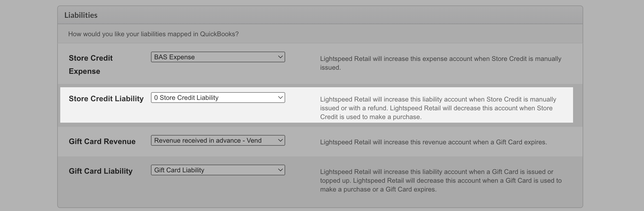Click the Store Credit Liability description text
Viewport: 644px width, 211px height.
pyautogui.click(x=438, y=108)
